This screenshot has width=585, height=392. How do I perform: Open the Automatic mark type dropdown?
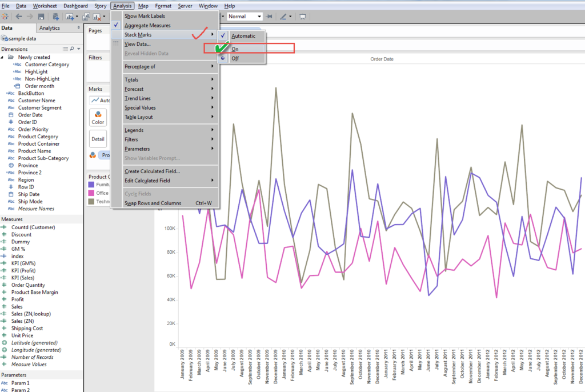click(x=99, y=101)
